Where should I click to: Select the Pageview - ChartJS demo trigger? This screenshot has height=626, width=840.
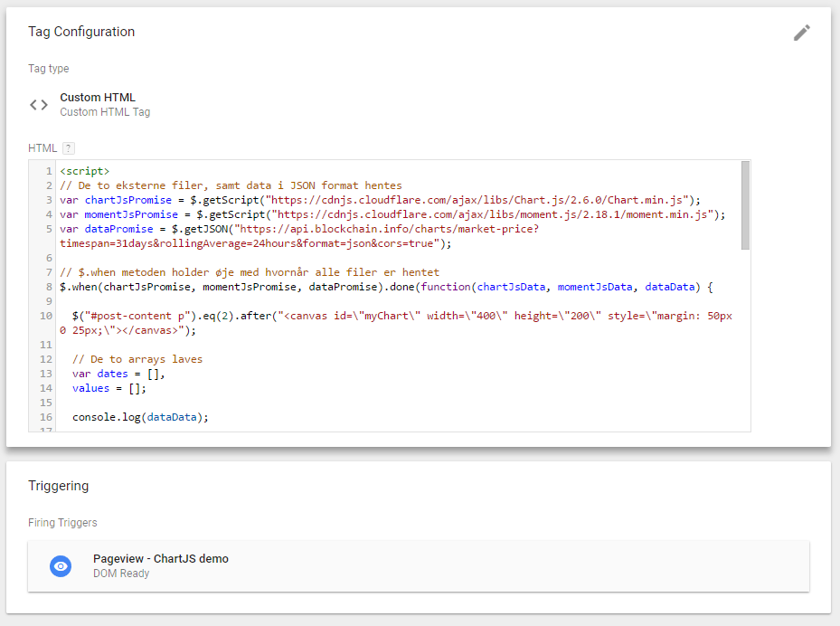160,559
